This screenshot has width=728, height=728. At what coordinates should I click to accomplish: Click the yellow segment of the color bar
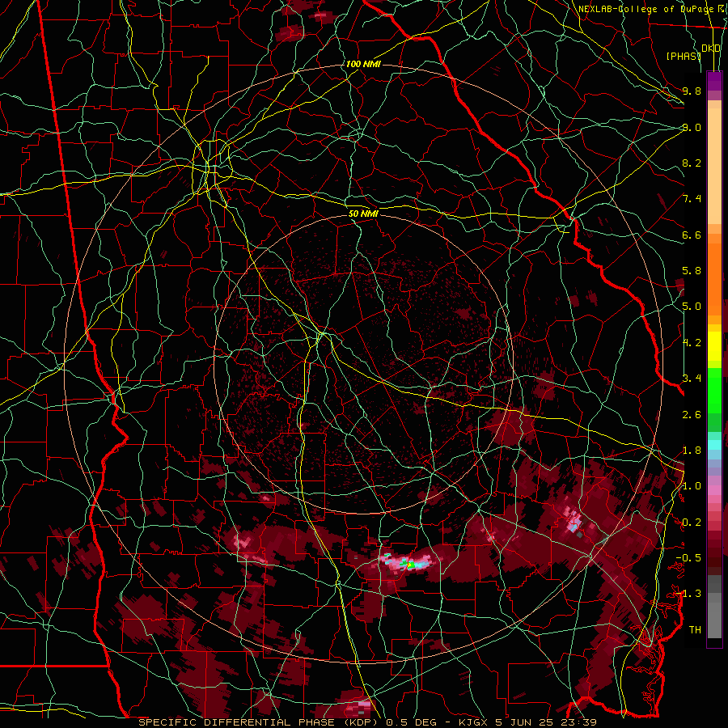(714, 346)
